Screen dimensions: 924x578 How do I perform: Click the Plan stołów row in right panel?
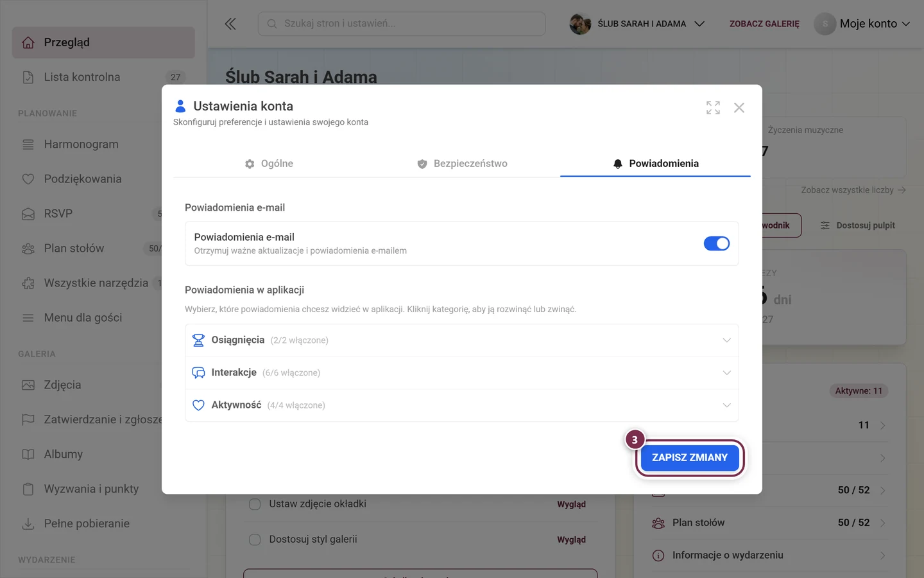770,523
